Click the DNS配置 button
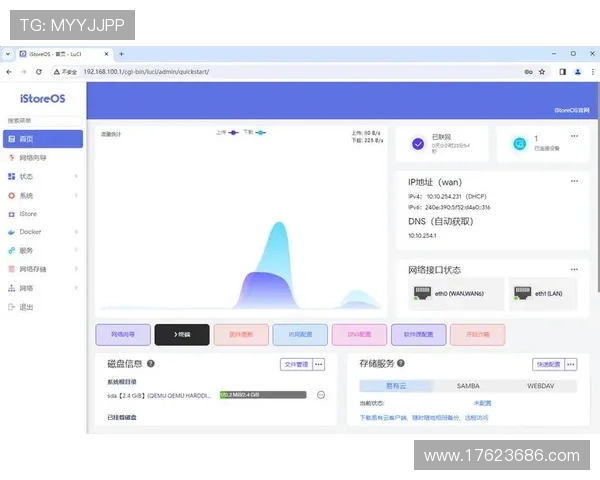 [x=359, y=335]
